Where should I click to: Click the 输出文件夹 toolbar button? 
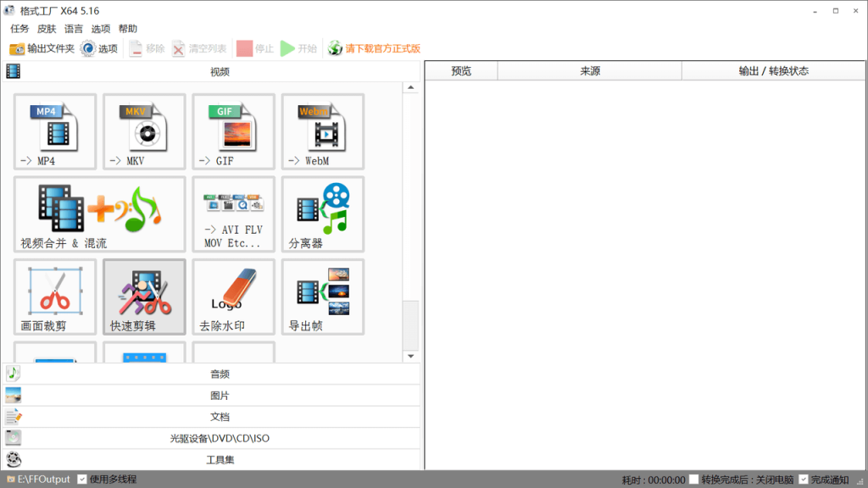tap(42, 48)
